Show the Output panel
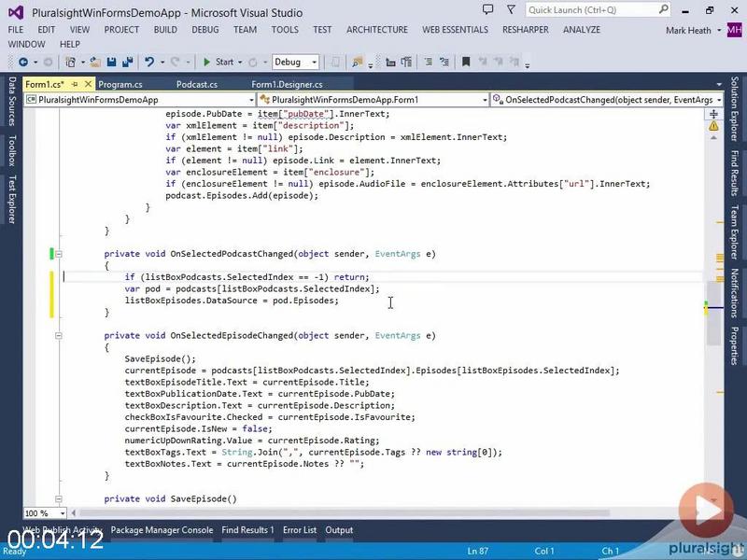This screenshot has height=560, width=747. click(x=339, y=530)
